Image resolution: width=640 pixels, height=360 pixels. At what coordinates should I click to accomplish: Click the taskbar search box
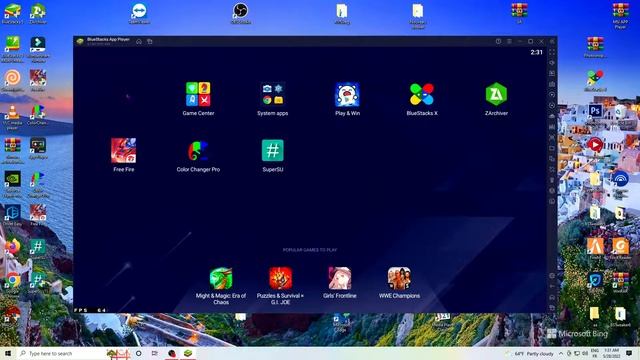point(73,353)
